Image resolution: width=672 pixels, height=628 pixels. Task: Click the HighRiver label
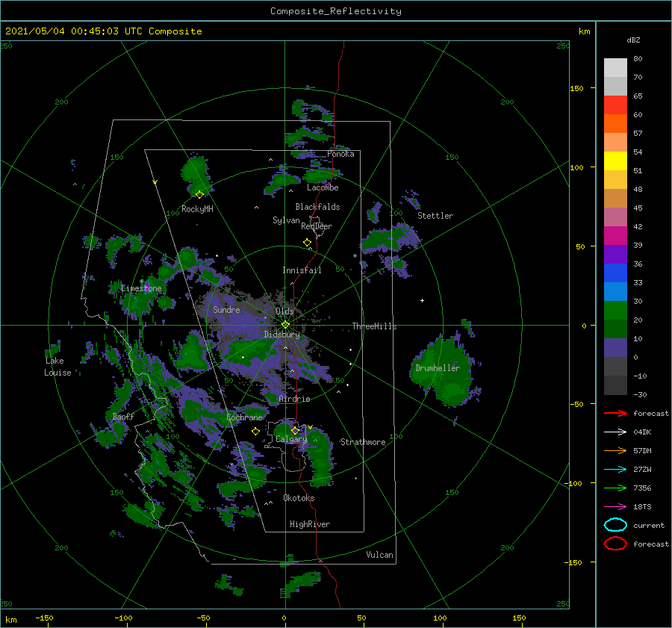[310, 524]
